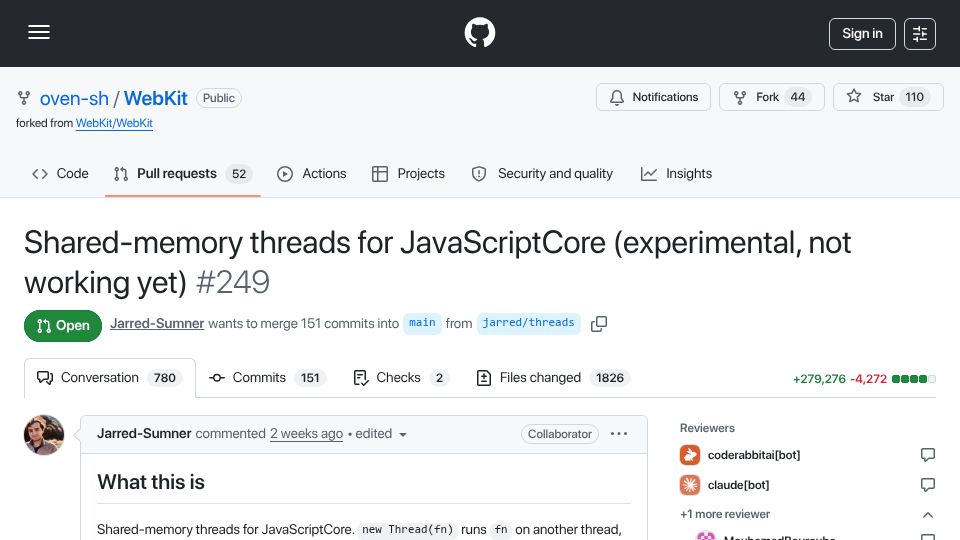
Task: Click the Sign in button
Action: pos(862,34)
